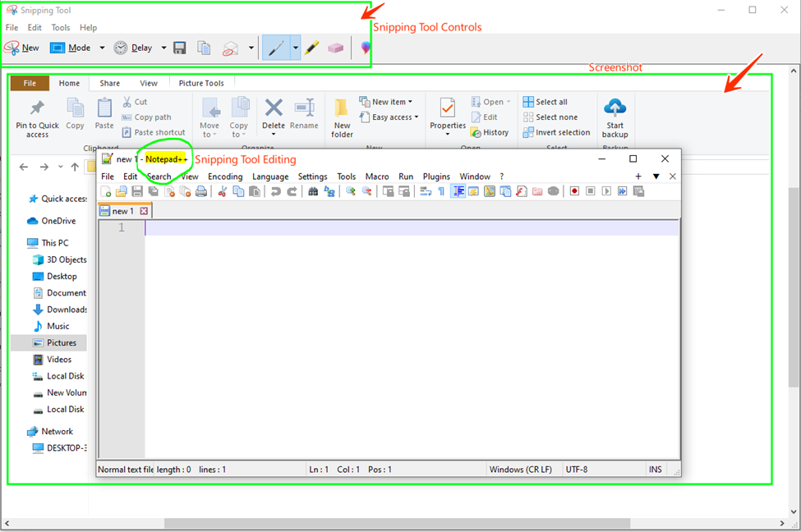Click Notepad++ Undo toolbar icon

276,191
